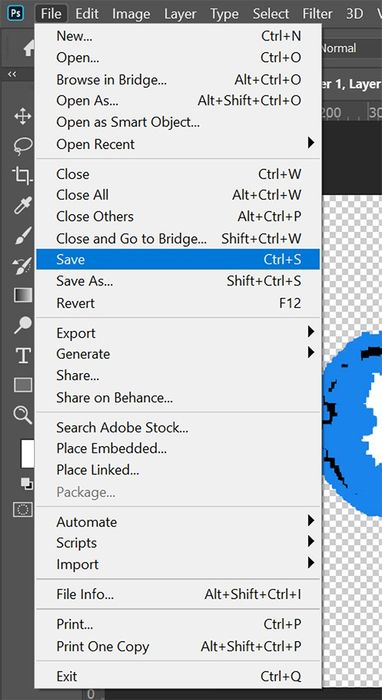Select the Zoom magnifier tool
382x700 pixels.
pos(23,415)
